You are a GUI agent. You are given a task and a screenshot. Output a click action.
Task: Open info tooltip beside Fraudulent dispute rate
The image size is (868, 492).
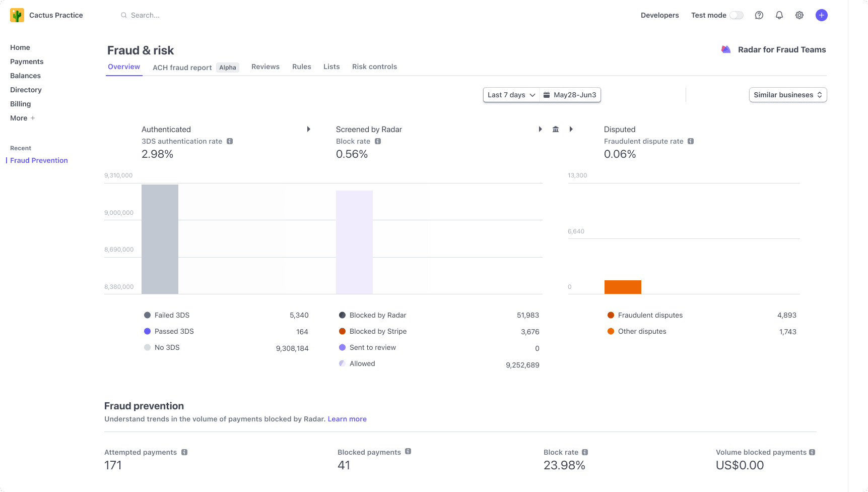tap(690, 141)
